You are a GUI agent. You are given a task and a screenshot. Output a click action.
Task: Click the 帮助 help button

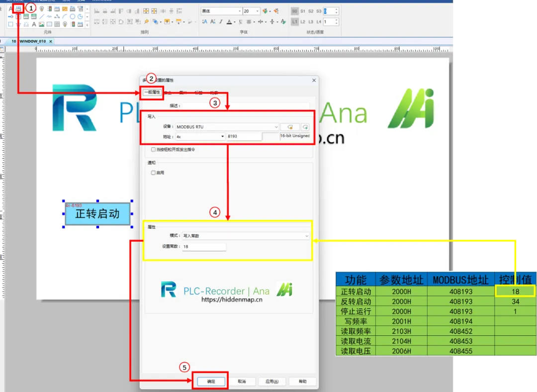coord(303,382)
